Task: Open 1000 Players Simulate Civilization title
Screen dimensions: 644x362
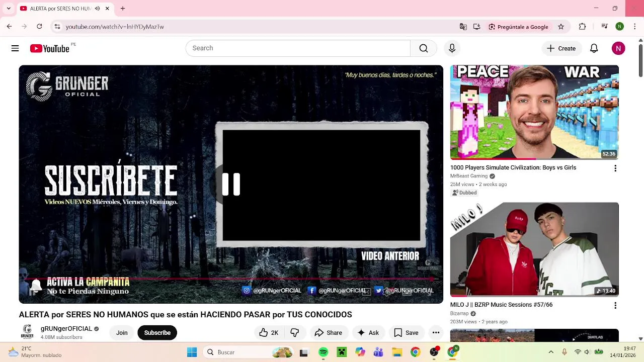Action: [513, 167]
